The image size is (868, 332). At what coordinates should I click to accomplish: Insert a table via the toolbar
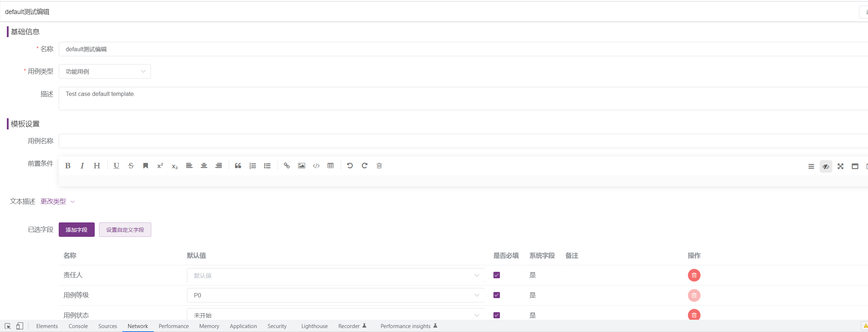330,165
